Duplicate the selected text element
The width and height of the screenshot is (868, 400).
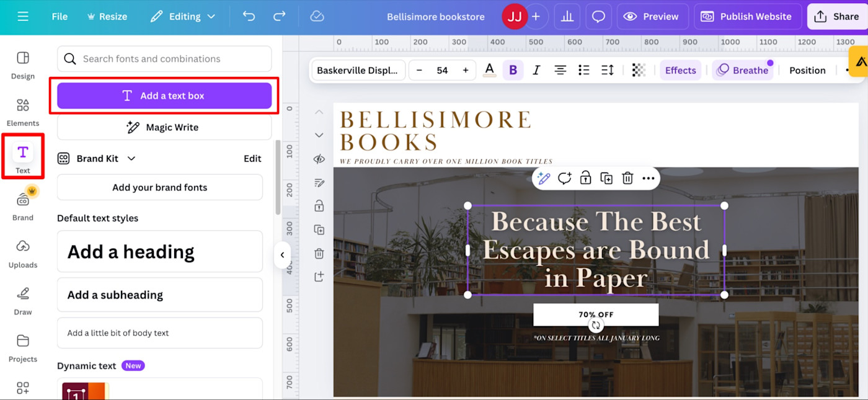click(606, 179)
